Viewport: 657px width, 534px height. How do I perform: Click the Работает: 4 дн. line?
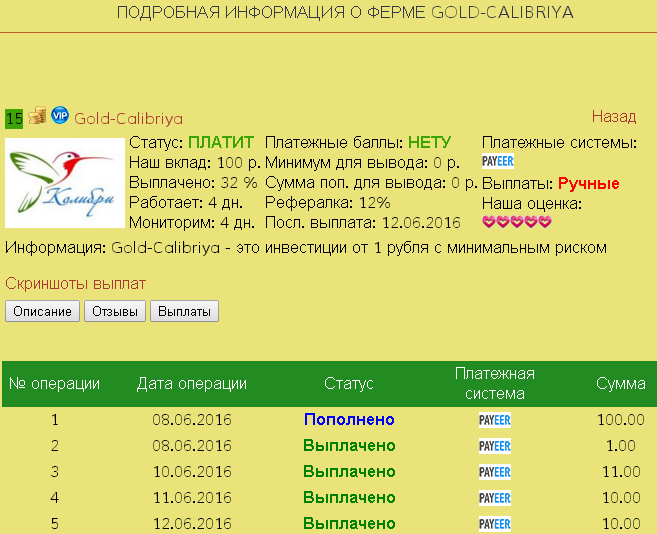[x=186, y=202]
